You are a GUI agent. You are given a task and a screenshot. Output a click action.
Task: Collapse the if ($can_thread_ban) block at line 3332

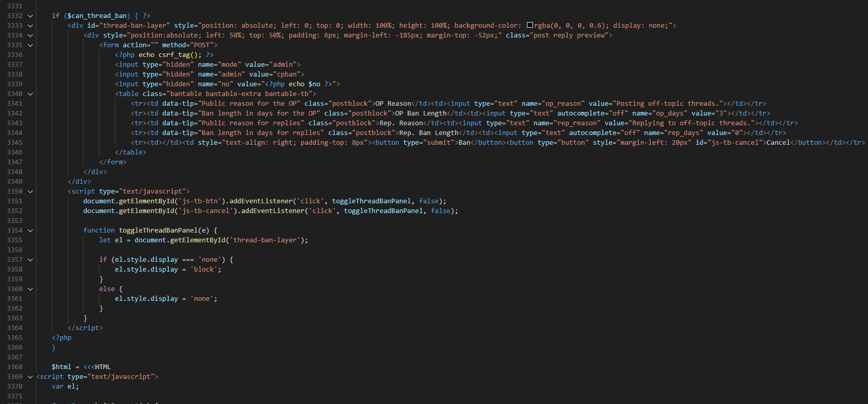(30, 16)
